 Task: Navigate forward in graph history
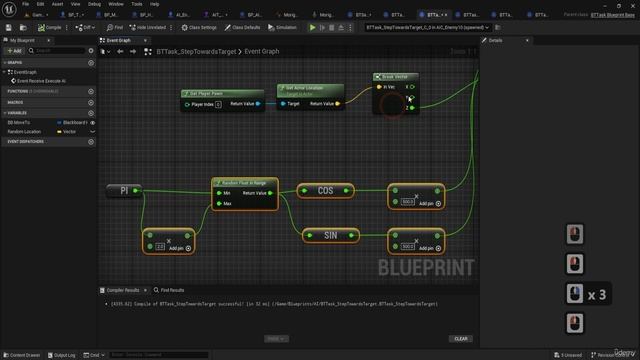[133, 52]
